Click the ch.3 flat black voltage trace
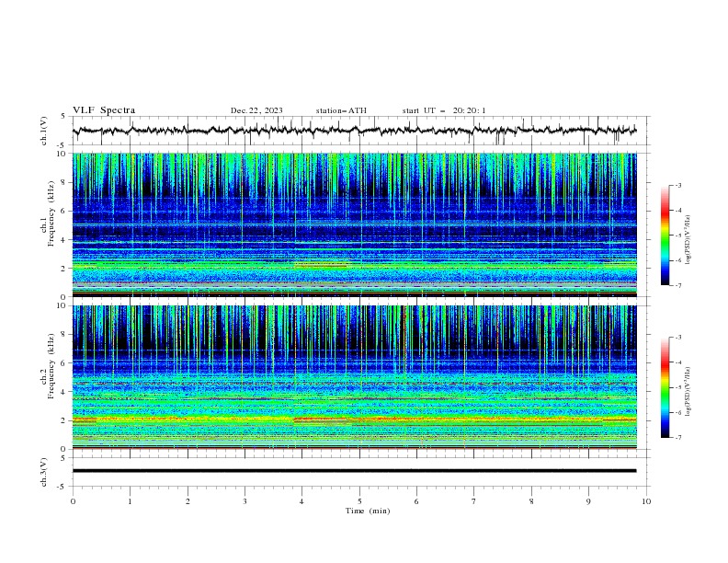 click(x=354, y=471)
